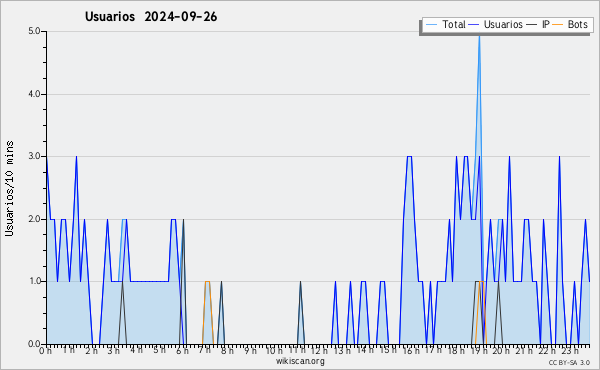This screenshot has width=600, height=370.
Task: Click the 3.0 y-axis value
Action: point(34,156)
